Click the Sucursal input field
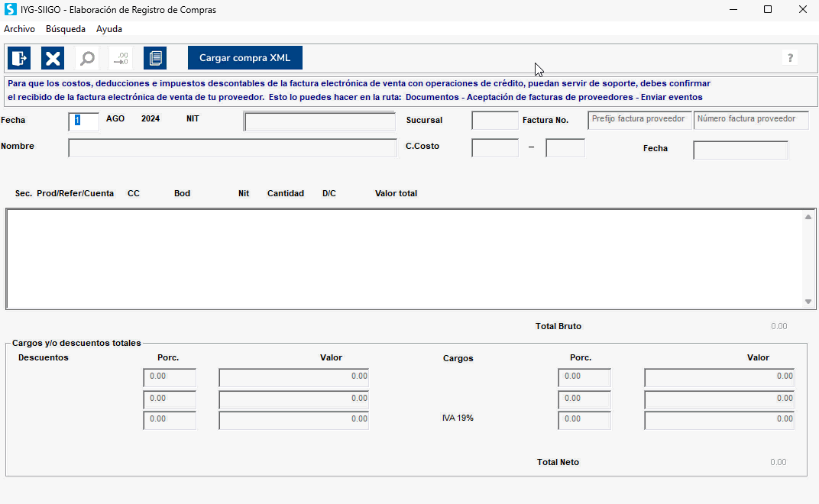The width and height of the screenshot is (819, 504). coord(494,121)
